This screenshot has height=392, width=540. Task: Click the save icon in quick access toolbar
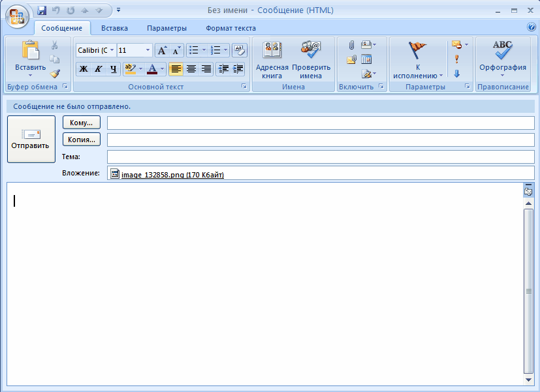pyautogui.click(x=42, y=10)
